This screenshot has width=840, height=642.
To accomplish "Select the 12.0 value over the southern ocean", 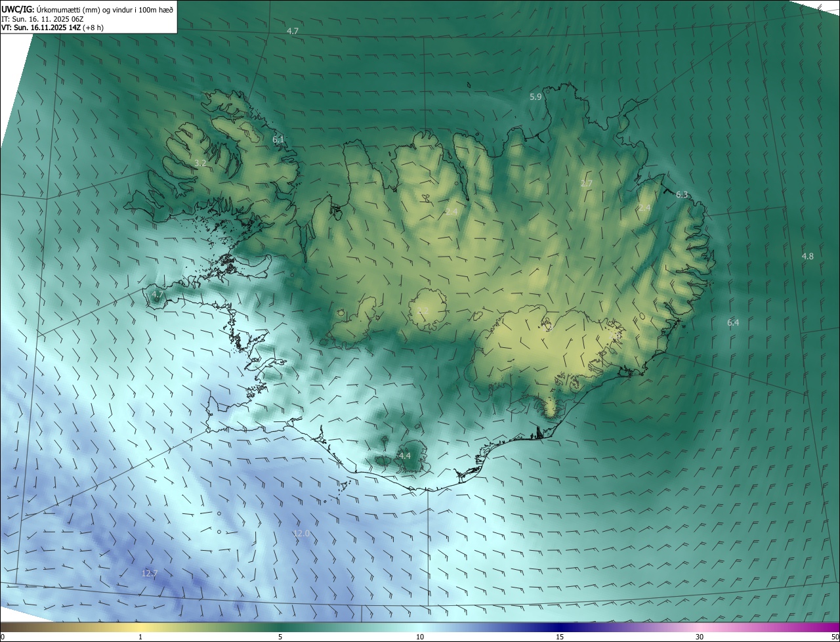I will coord(301,534).
